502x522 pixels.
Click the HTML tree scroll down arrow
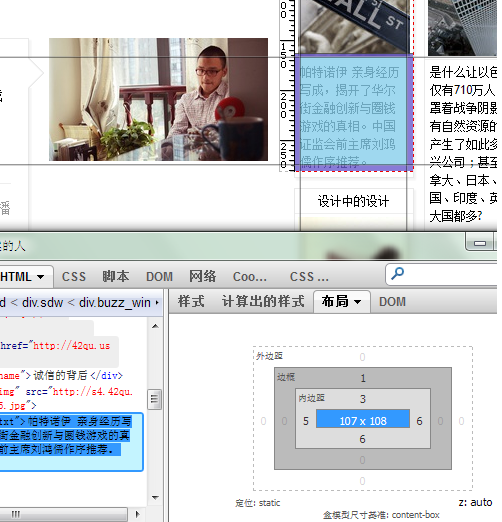[155, 498]
